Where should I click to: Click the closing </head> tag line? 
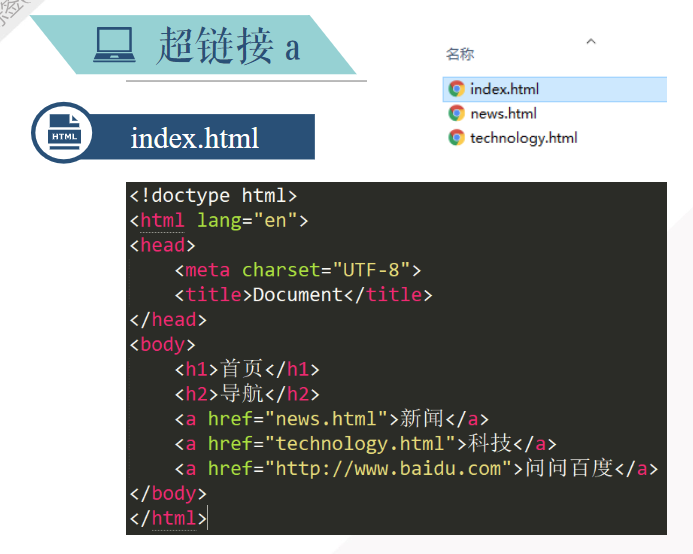coord(168,319)
